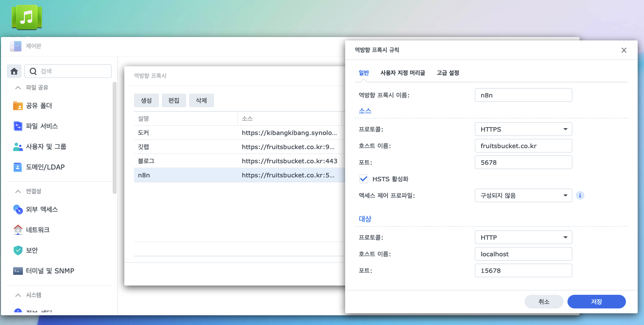Open the destination 프로토콜 HTTP dropdown
Viewport: 644px width, 325px height.
(x=523, y=237)
